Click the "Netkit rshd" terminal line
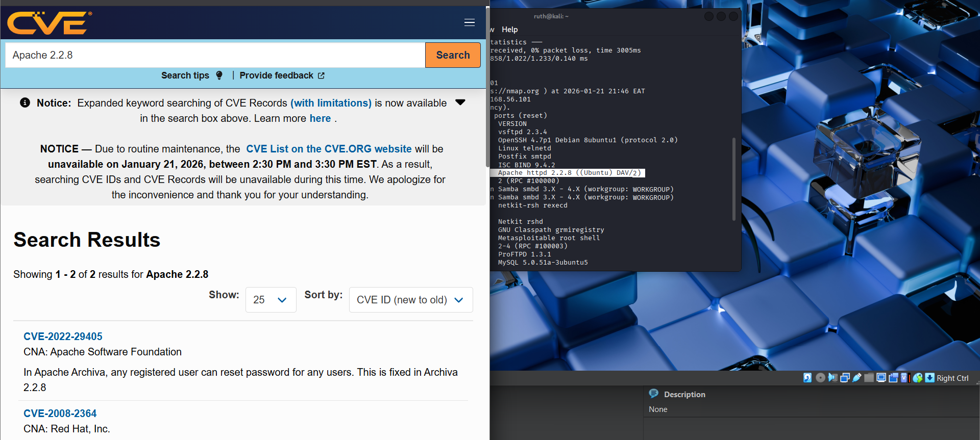The width and height of the screenshot is (980, 440). (521, 222)
